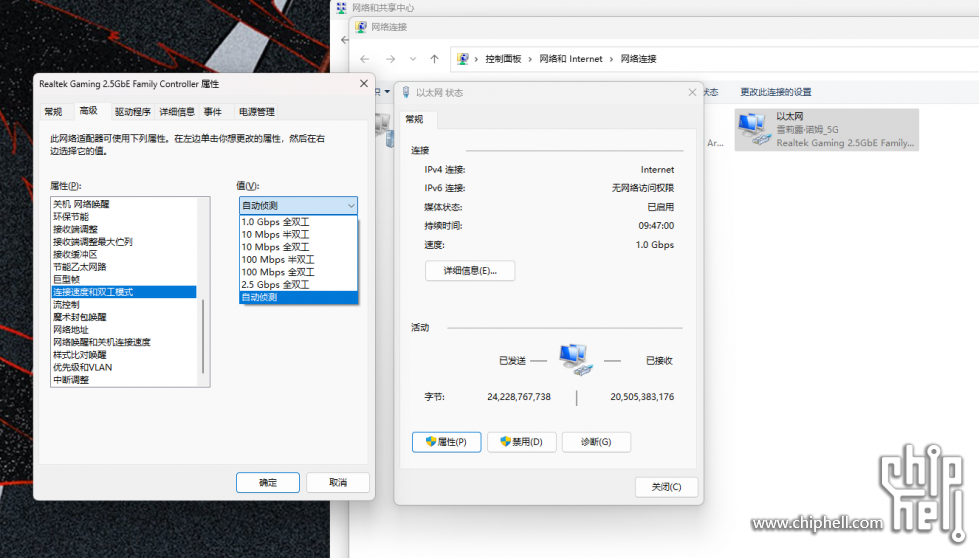Screen dimensions: 979x558
Task: Close the 以太网 状态 window
Action: (692, 92)
